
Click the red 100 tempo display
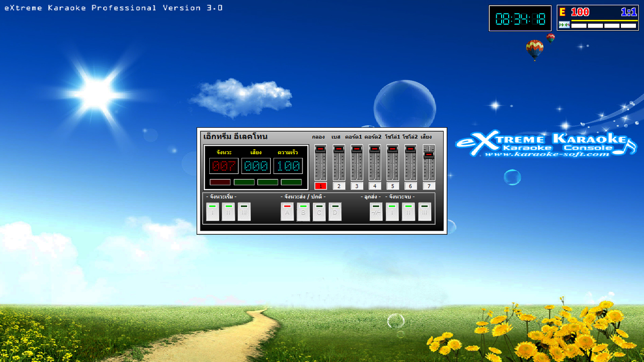click(580, 12)
